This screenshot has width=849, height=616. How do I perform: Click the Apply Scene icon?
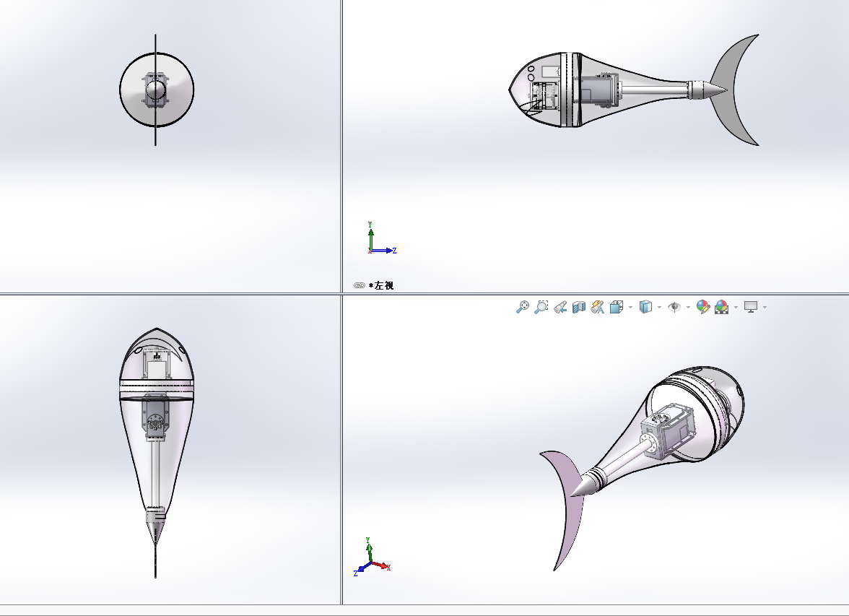click(721, 307)
